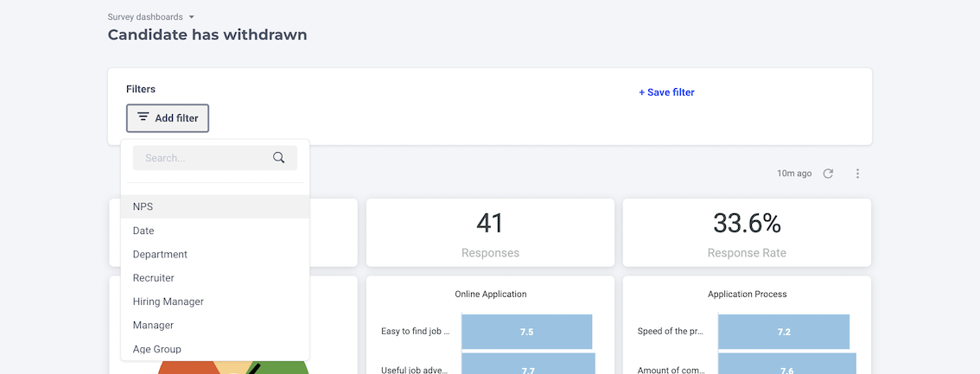Click the 'Speed of the pr...' label
The height and width of the screenshot is (374, 980).
coord(671,331)
